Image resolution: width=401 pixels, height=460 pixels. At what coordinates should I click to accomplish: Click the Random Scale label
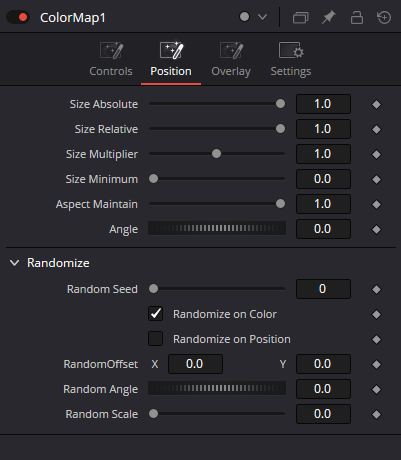[102, 414]
